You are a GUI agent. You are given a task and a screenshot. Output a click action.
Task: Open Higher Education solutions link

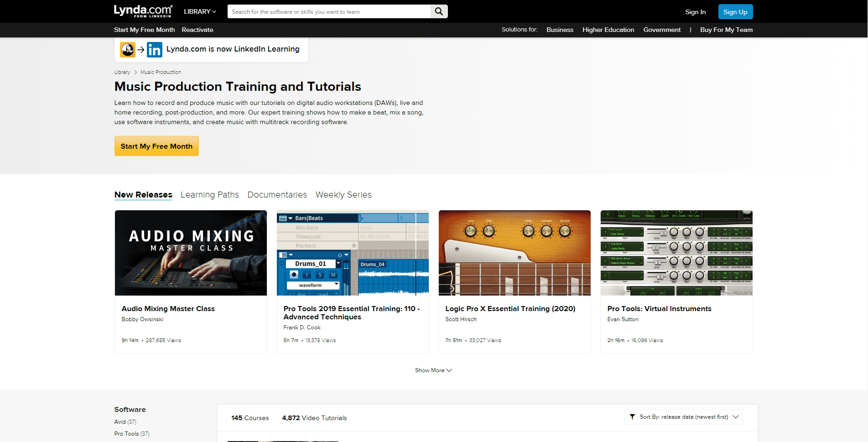[x=608, y=30]
